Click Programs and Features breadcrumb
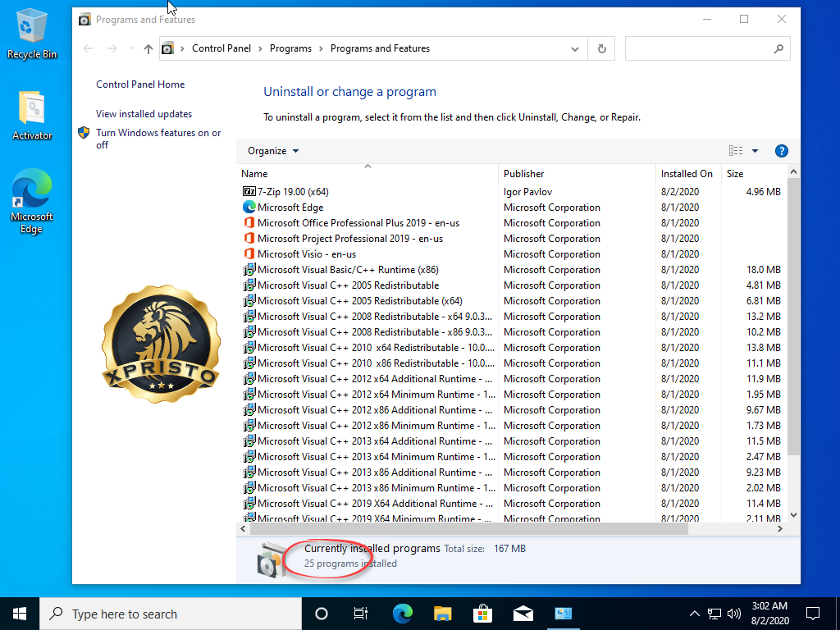840x630 pixels. [x=380, y=48]
